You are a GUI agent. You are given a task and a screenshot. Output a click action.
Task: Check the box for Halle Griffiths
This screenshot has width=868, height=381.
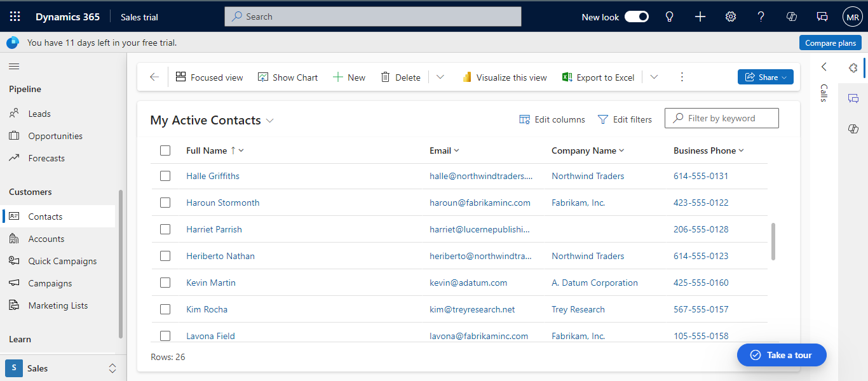pyautogui.click(x=165, y=176)
